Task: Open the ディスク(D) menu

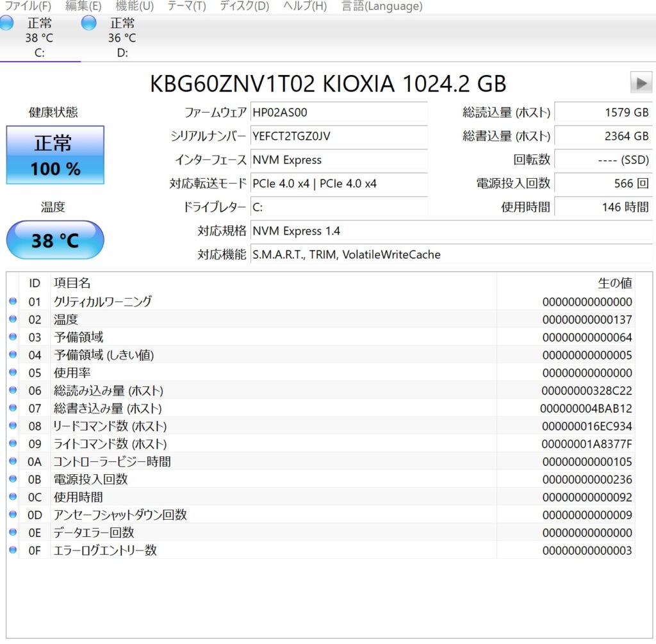Action: tap(244, 6)
